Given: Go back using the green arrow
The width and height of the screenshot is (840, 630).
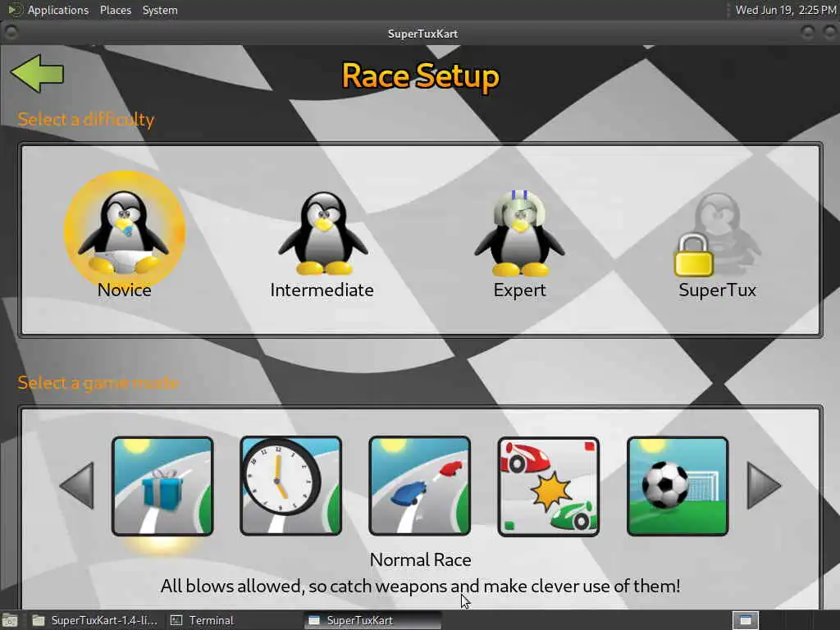Looking at the screenshot, I should pos(37,73).
